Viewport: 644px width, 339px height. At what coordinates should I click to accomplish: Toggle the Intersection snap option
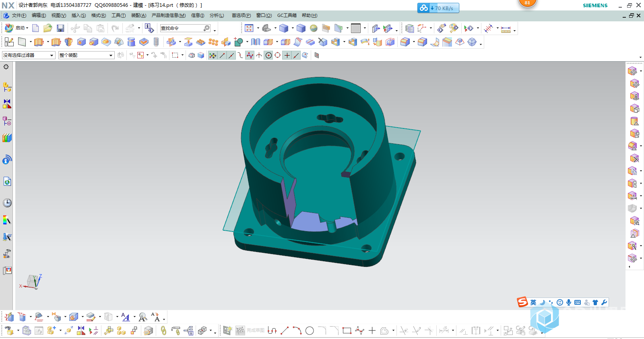(x=259, y=55)
